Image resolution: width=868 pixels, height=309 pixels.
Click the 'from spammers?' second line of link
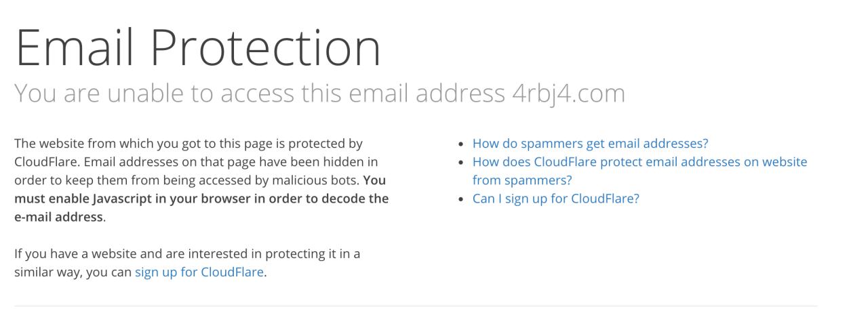click(x=522, y=180)
